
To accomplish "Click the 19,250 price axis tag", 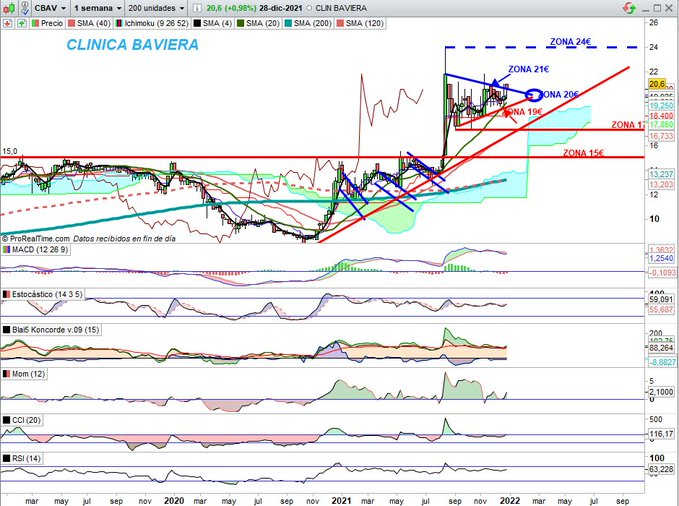I will click(661, 106).
